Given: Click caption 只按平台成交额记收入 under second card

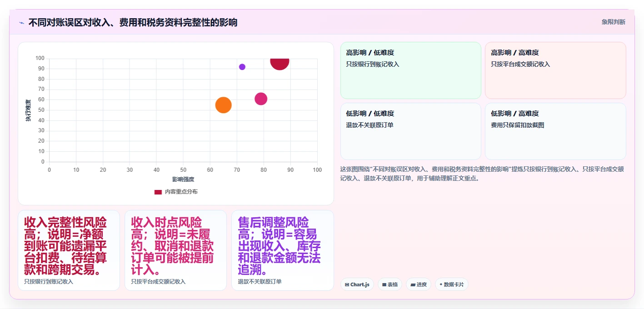Looking at the screenshot, I should click(158, 282).
